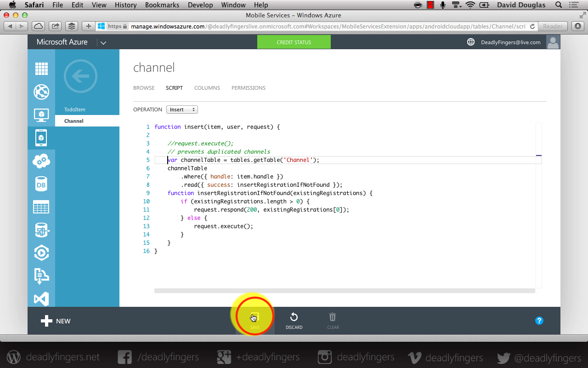The image size is (588, 368).
Task: Open the language globe icon in header
Action: pos(471,42)
